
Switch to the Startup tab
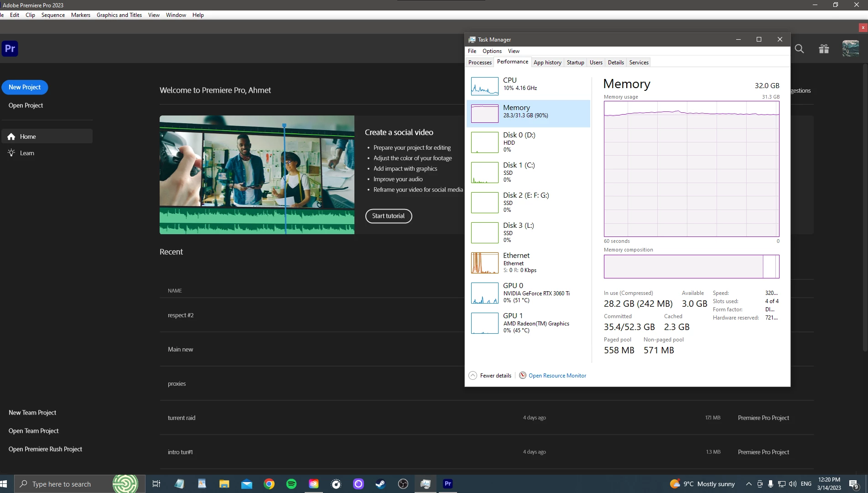[x=575, y=63]
